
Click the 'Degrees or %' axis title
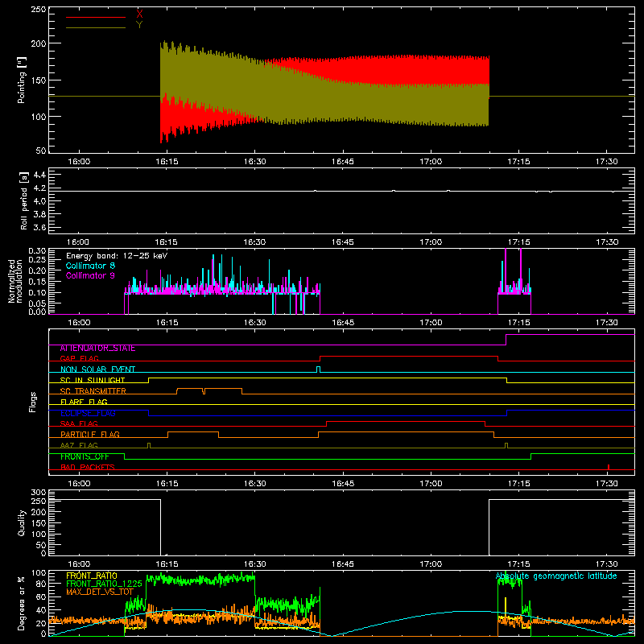click(22, 603)
